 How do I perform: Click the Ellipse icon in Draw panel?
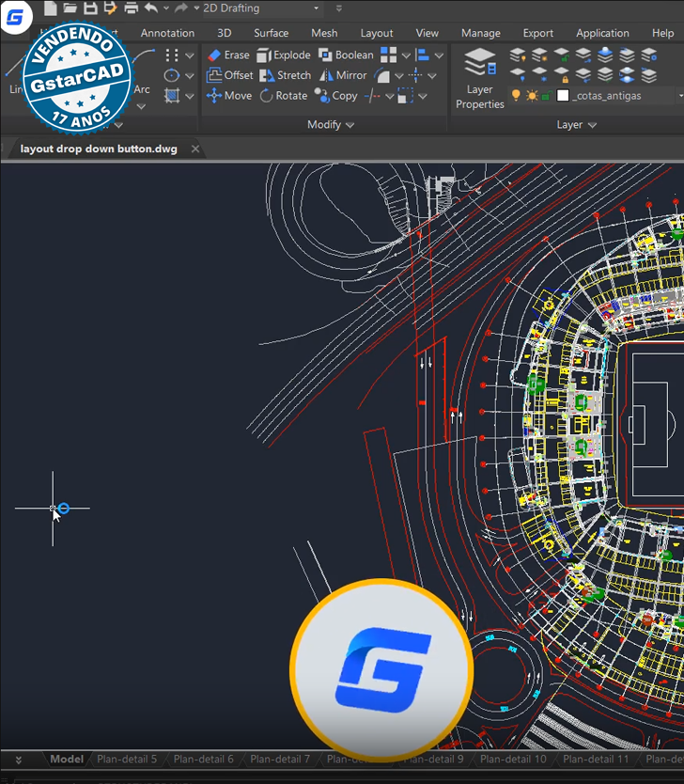point(172,75)
